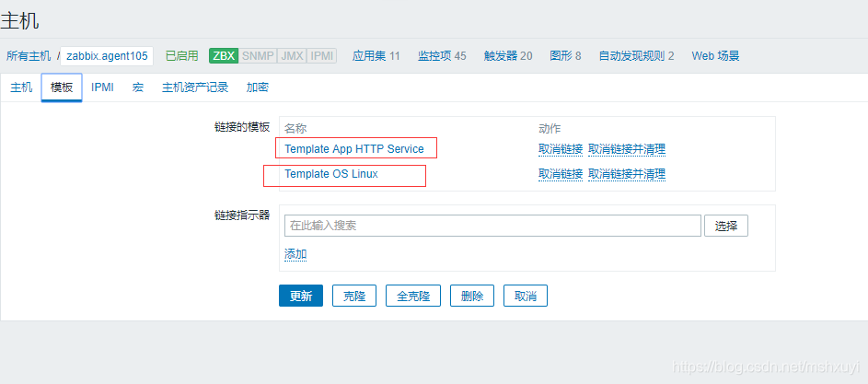
Task: Click the SNMP availability badge
Action: point(258,56)
